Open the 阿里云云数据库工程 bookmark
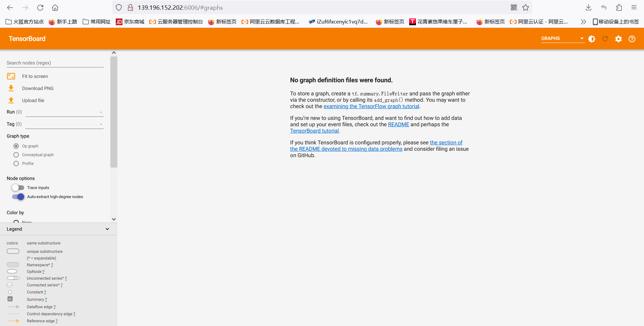The width and height of the screenshot is (644, 326). click(270, 22)
